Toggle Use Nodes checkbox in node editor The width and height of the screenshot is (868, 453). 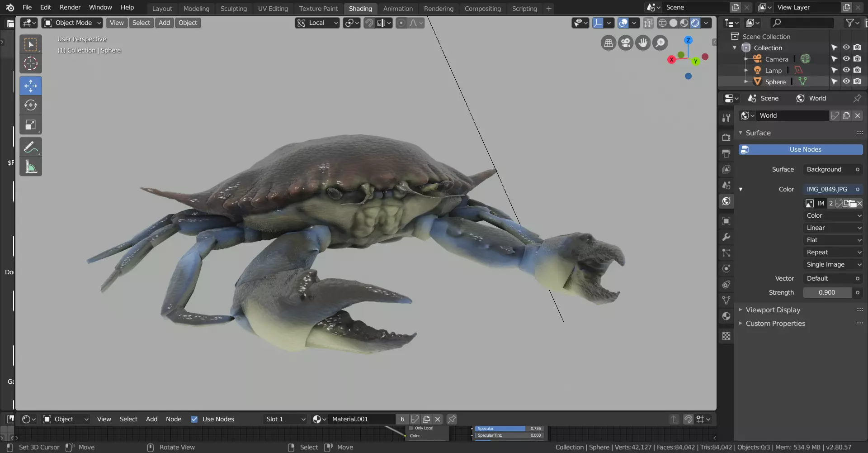pos(194,419)
